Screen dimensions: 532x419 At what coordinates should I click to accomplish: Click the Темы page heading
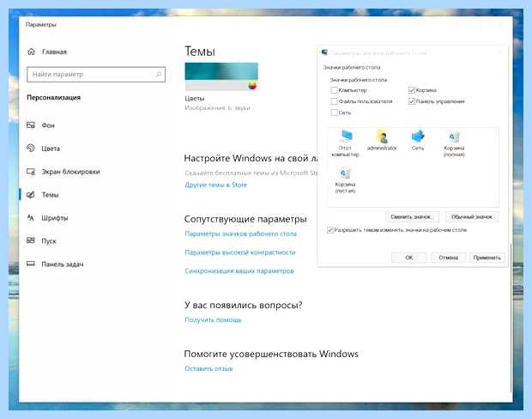pos(199,52)
